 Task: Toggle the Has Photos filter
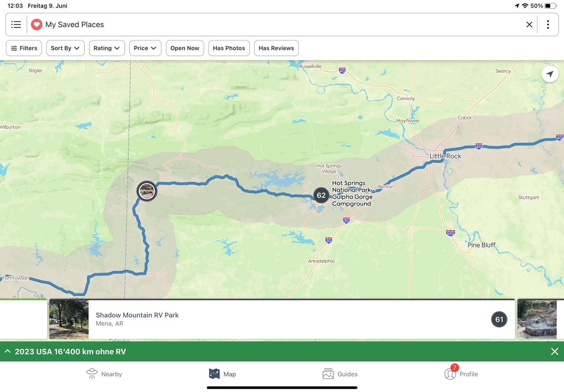click(x=229, y=48)
